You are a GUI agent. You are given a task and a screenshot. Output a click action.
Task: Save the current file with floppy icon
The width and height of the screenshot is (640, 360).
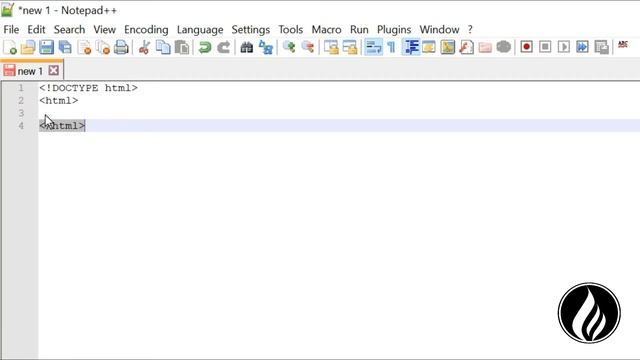tap(47, 47)
